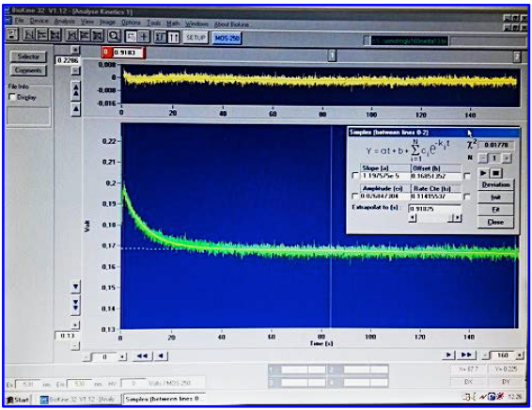Decrease N with the minus stepper
Screen dimensions: 532x410
[483, 158]
